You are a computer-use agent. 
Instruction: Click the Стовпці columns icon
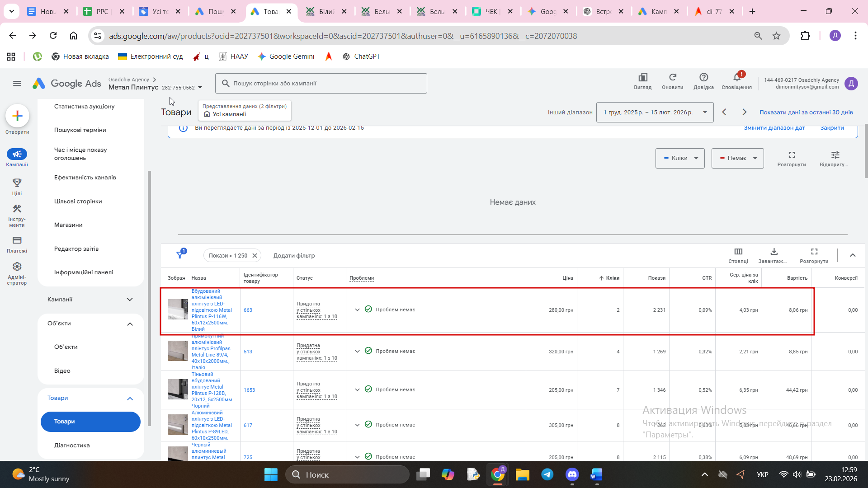click(738, 252)
